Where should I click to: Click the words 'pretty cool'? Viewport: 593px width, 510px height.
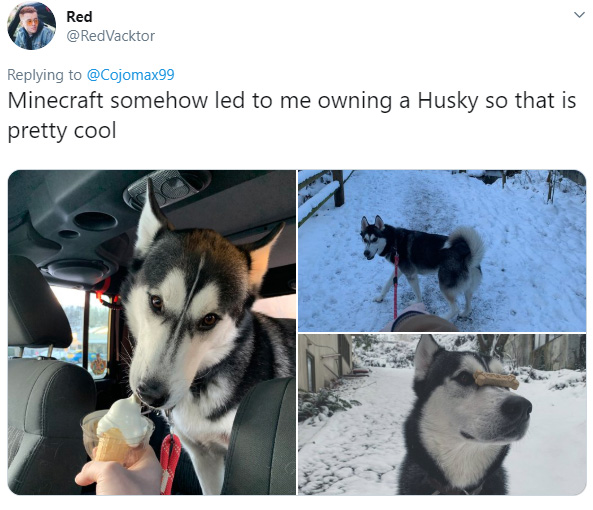coord(62,131)
